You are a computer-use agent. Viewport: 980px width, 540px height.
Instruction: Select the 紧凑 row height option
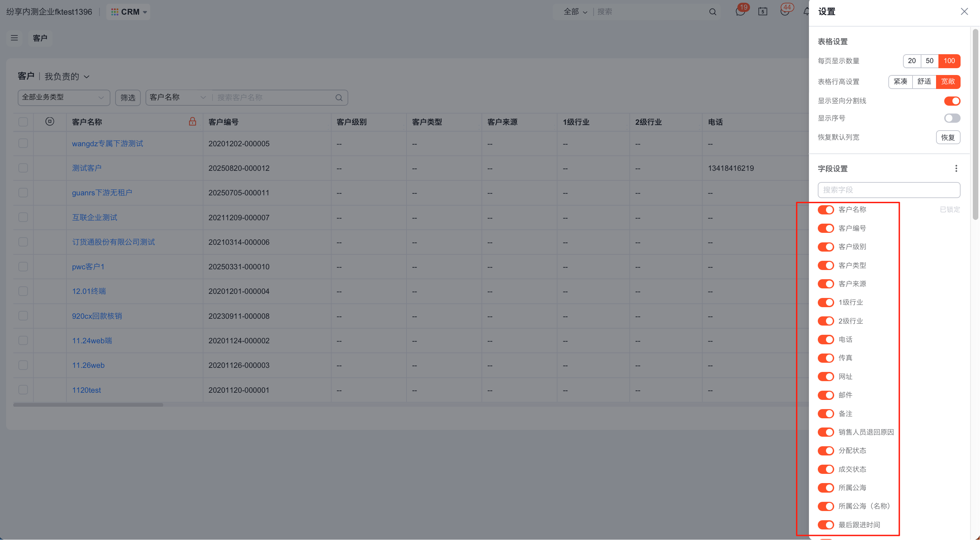coord(900,82)
